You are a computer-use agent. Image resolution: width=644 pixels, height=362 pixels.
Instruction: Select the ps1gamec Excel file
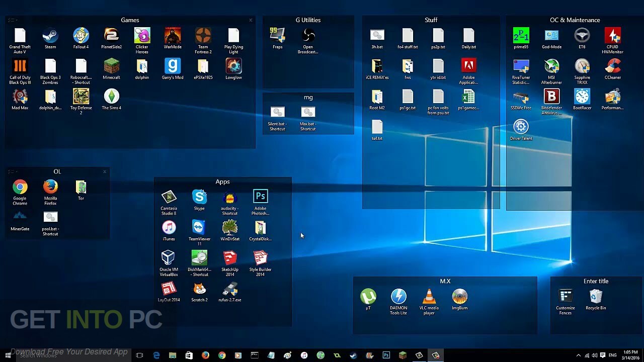point(468,100)
